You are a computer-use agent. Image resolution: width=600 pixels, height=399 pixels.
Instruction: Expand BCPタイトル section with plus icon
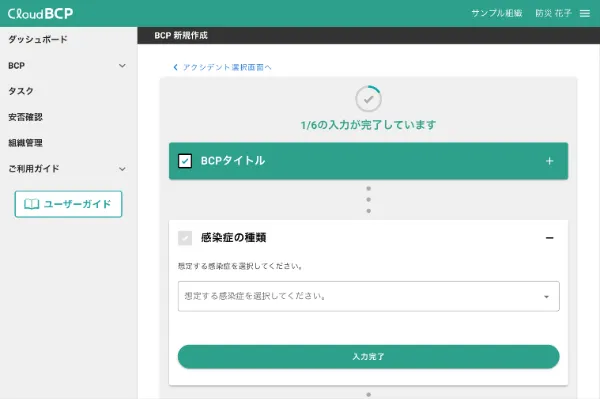pos(549,161)
